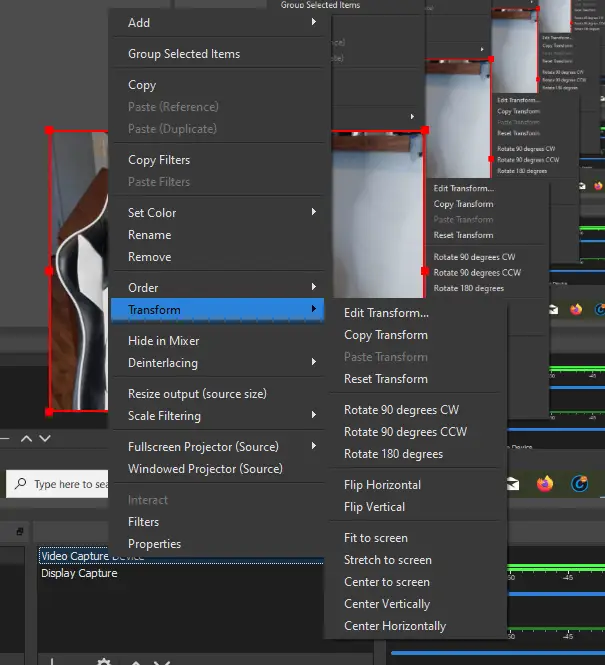Click the webcam video inside the red bounding box

click(x=79, y=271)
